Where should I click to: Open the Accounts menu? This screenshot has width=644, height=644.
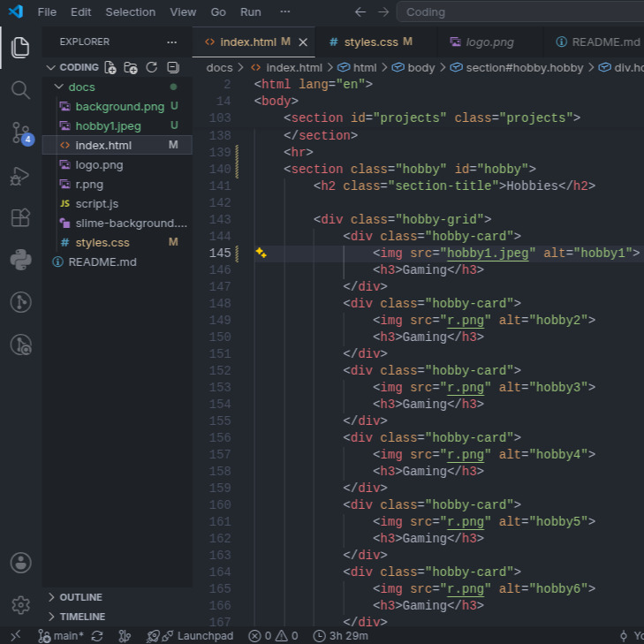[20, 562]
